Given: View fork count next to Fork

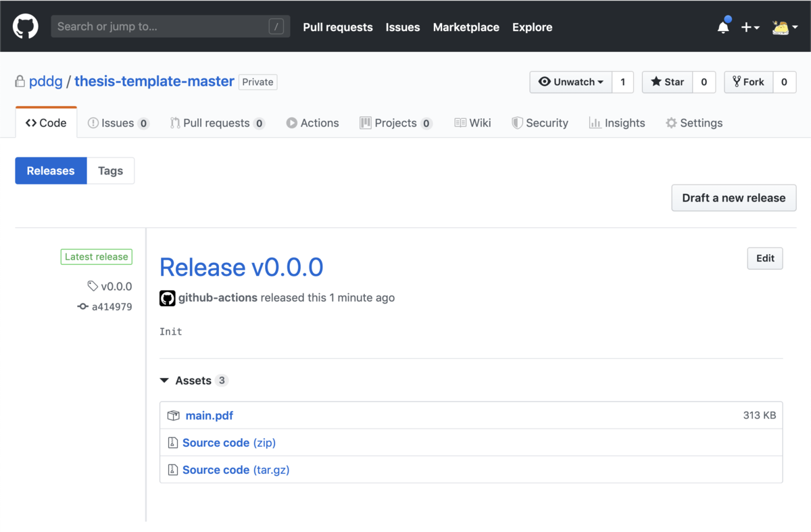Looking at the screenshot, I should coord(784,82).
